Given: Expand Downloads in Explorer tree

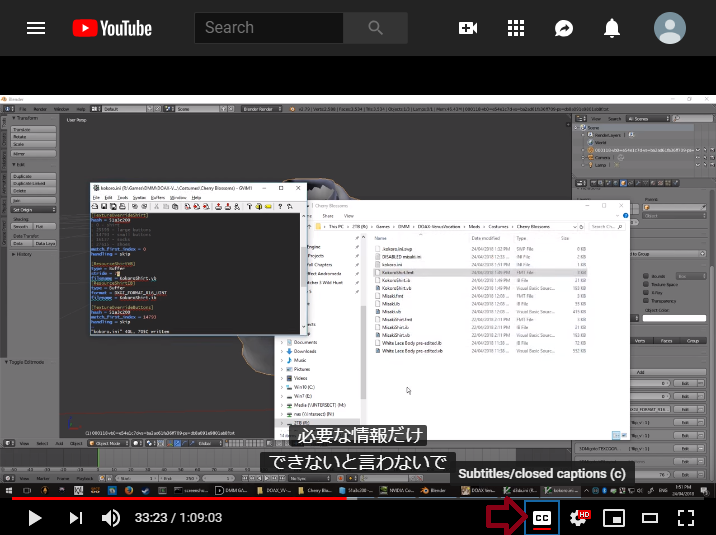Looking at the screenshot, I should pos(282,351).
